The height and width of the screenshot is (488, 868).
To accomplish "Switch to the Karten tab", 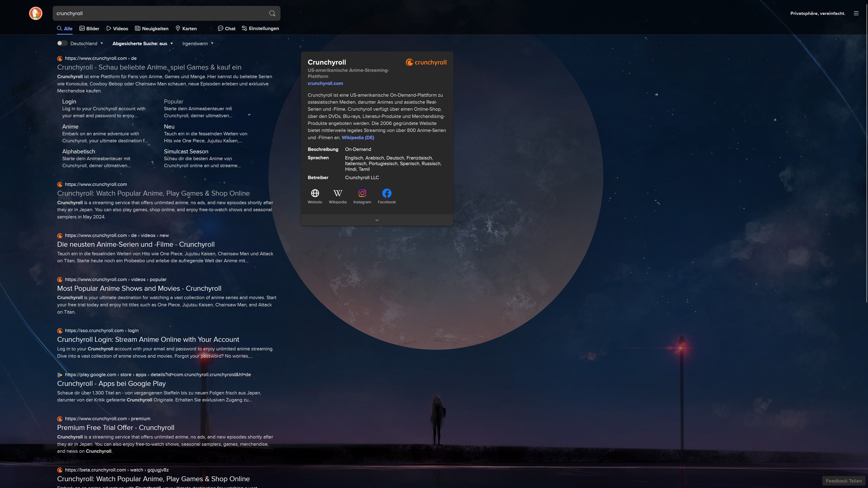I will pyautogui.click(x=186, y=29).
